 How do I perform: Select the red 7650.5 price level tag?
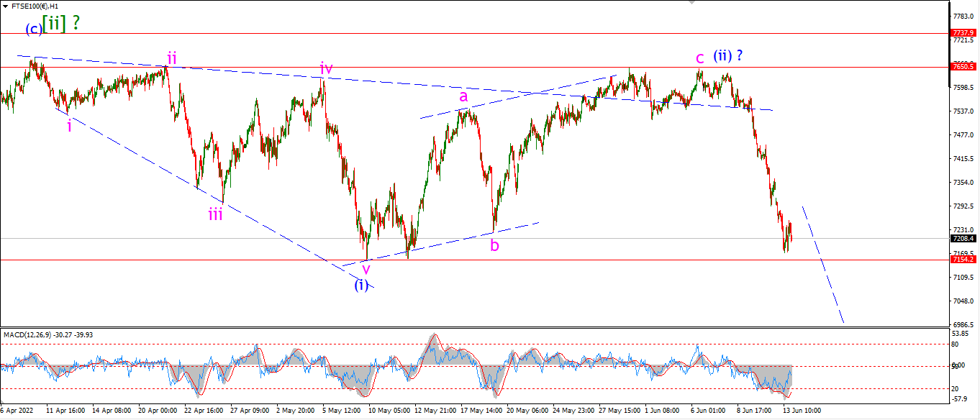(x=963, y=66)
